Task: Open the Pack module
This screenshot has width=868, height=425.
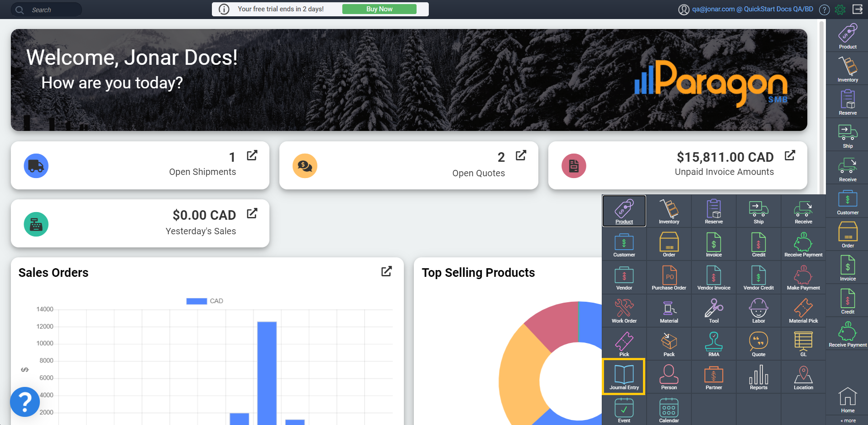Action: click(669, 344)
